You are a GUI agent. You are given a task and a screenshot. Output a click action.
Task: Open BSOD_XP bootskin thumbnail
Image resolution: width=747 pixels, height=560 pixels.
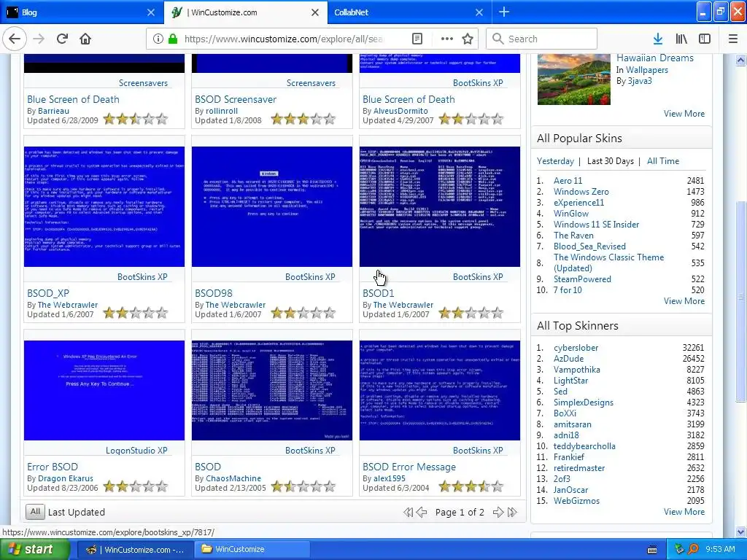(x=104, y=206)
